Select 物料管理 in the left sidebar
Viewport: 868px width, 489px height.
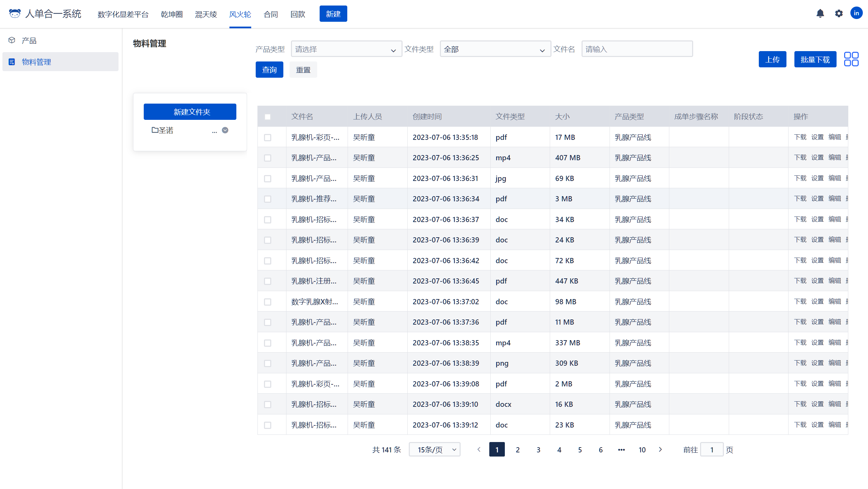tap(60, 62)
